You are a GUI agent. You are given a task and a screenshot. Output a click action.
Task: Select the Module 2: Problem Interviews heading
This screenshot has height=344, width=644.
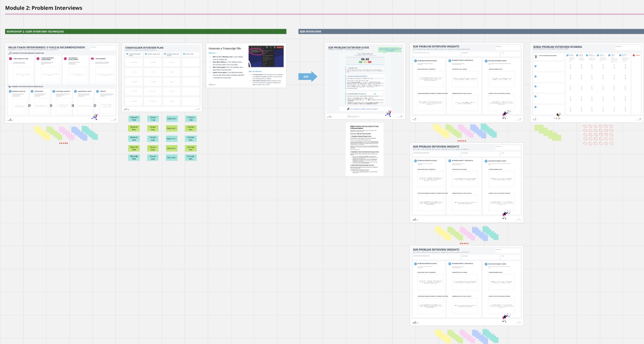pyautogui.click(x=44, y=8)
